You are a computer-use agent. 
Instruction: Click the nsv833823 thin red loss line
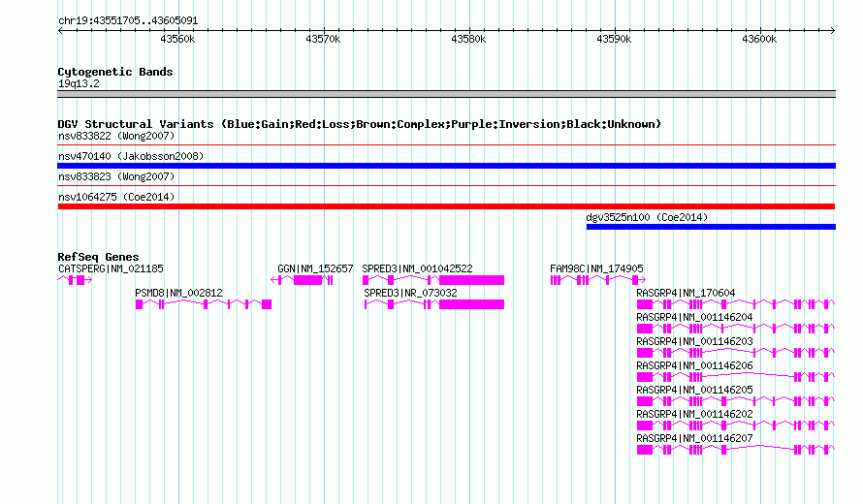click(446, 186)
